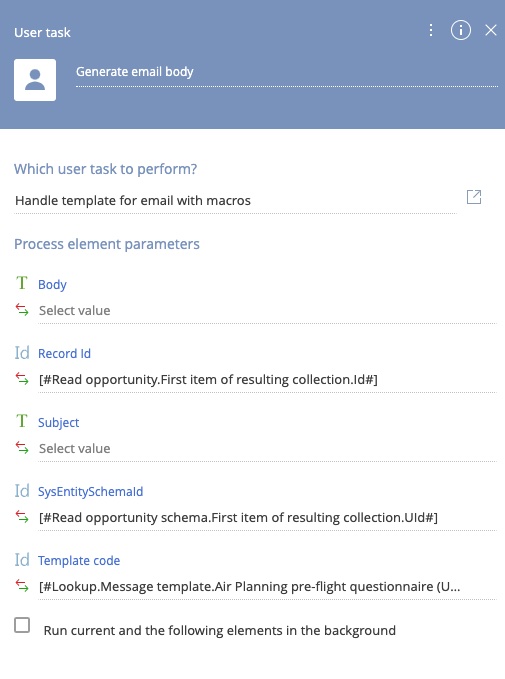Click the arrows icon beside Body value
Viewport: 505px width, 679px height.
click(22, 310)
